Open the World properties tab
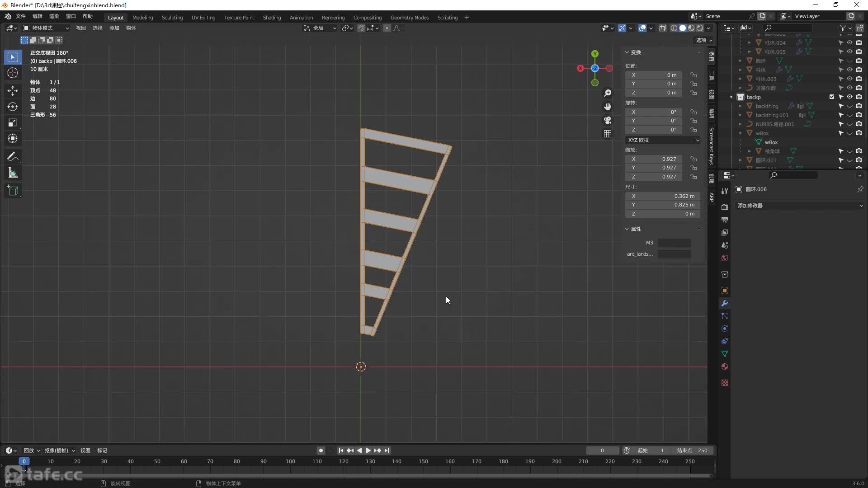 click(725, 258)
